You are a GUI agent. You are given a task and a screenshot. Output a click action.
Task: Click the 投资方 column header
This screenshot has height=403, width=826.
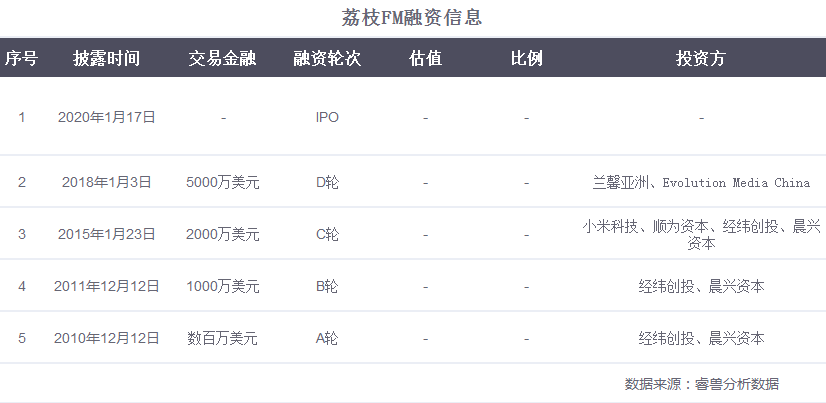[701, 58]
